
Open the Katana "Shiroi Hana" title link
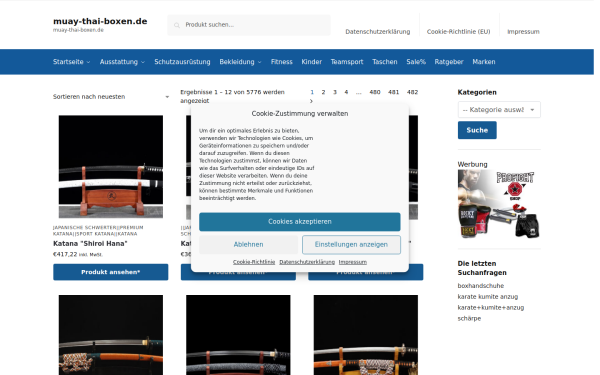(90, 243)
